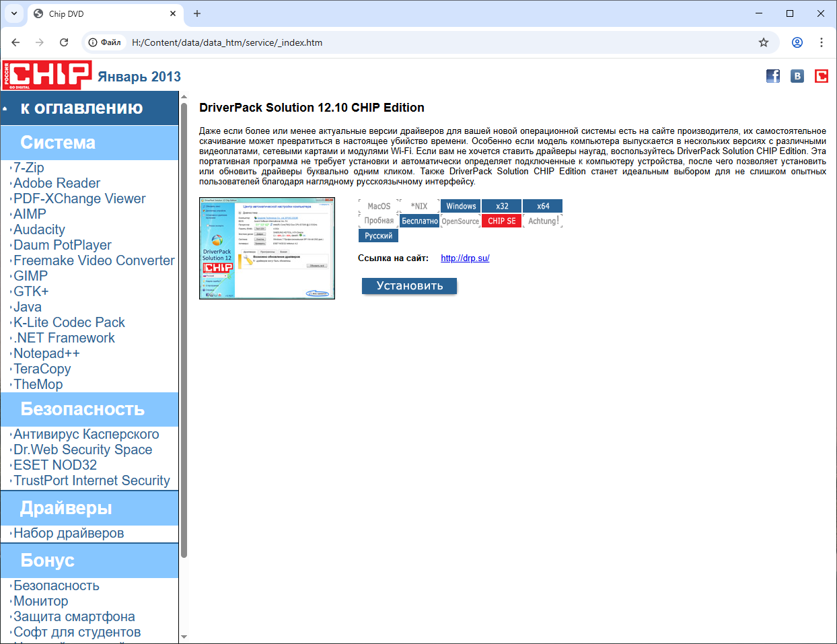Open the tab search dropdown arrow
The image size is (837, 644).
(14, 13)
